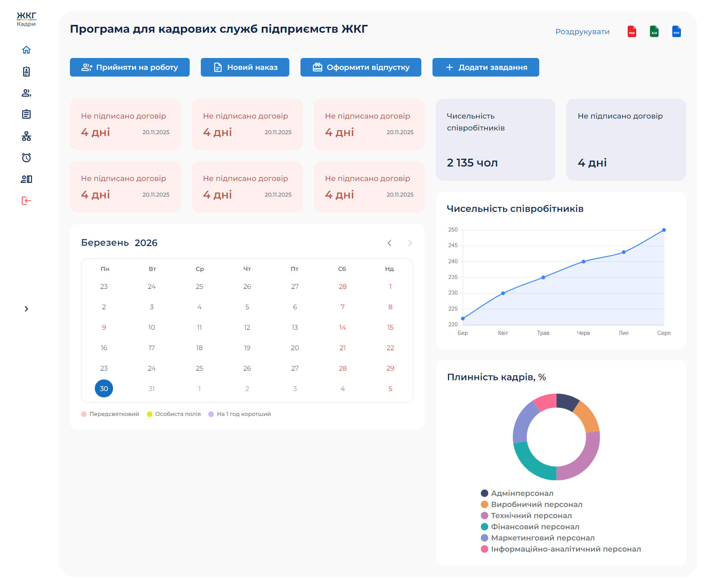Go to previous month in calendar
The width and height of the screenshot is (714, 588).
tap(389, 243)
